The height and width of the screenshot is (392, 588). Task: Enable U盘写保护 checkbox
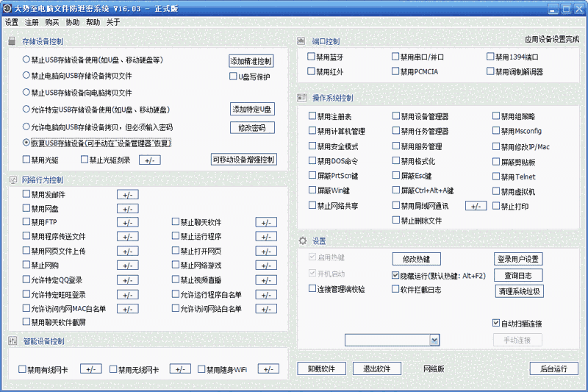[x=233, y=76]
